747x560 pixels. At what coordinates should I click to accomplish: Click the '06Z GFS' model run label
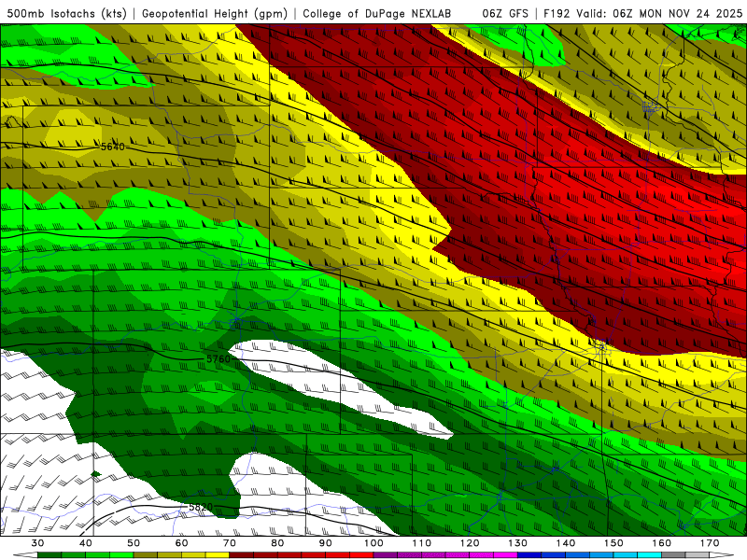point(505,13)
